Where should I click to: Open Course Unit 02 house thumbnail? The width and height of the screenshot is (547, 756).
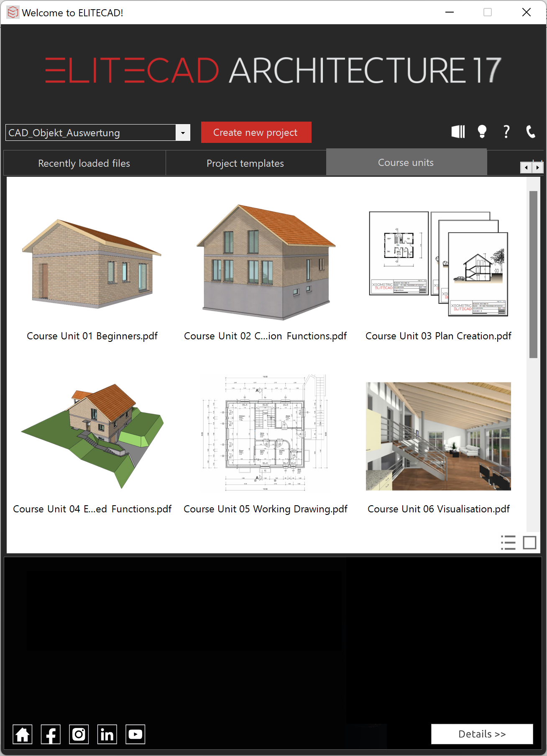(x=266, y=262)
